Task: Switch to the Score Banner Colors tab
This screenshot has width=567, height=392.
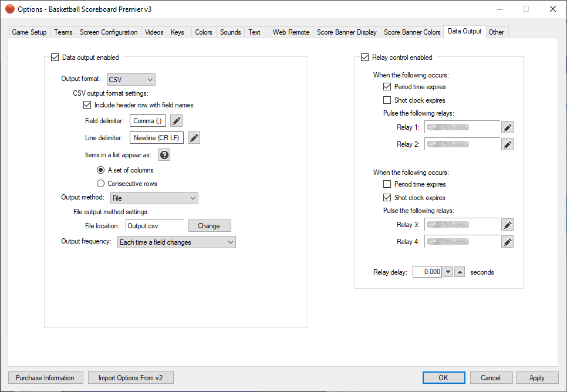Action: tap(412, 32)
